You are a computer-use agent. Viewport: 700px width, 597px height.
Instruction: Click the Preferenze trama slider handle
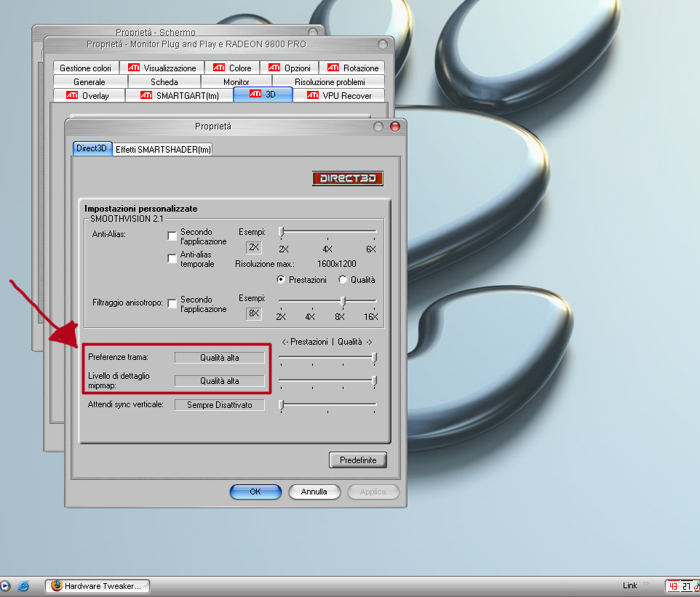pyautogui.click(x=374, y=357)
